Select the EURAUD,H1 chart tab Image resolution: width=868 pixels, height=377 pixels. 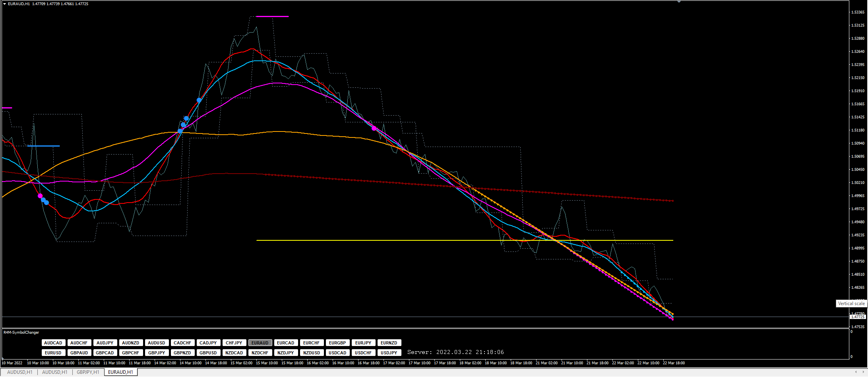(120, 372)
